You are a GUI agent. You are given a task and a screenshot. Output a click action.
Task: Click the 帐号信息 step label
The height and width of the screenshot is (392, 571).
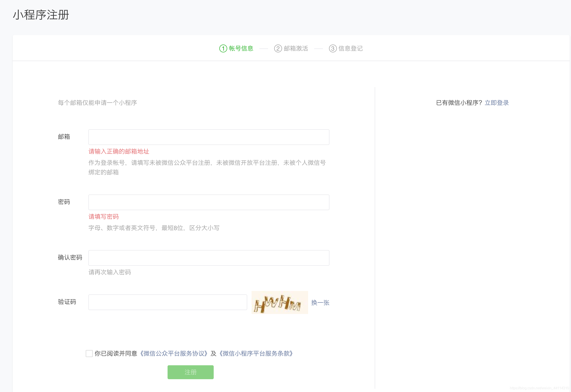pos(241,48)
